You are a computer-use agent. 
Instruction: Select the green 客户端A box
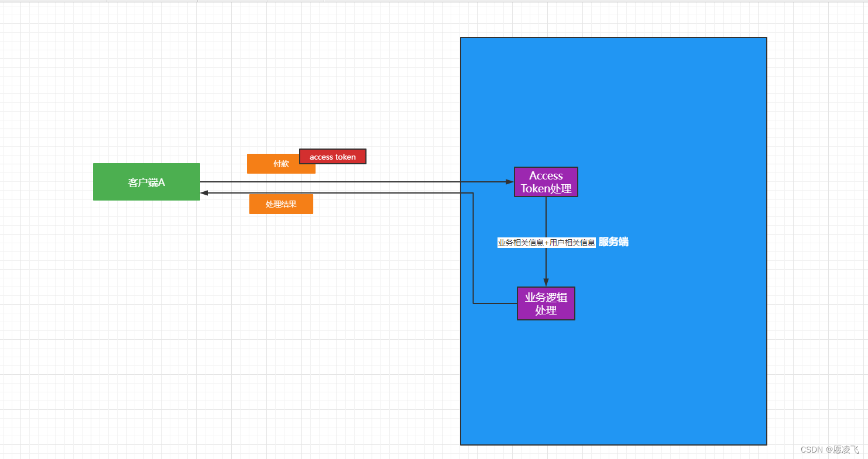coord(146,182)
